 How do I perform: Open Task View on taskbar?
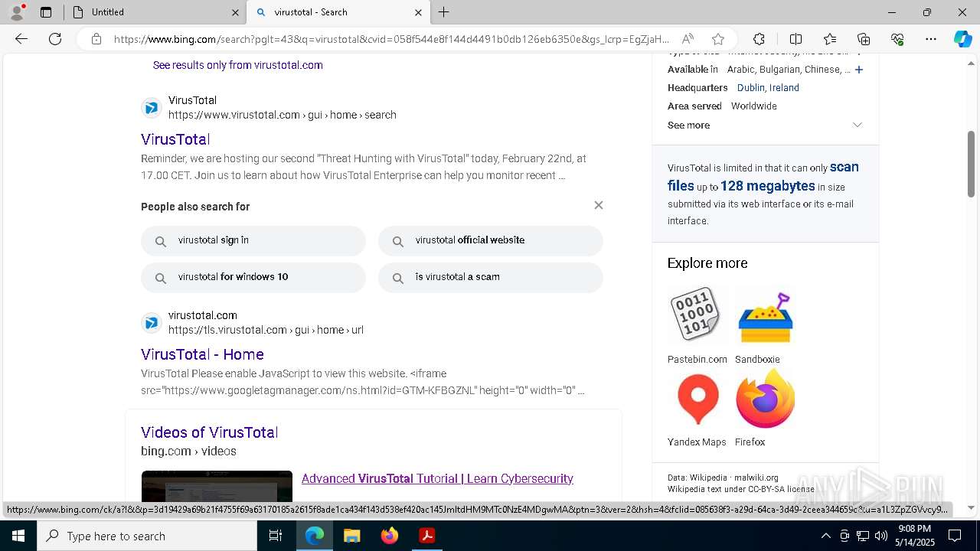pos(276,536)
